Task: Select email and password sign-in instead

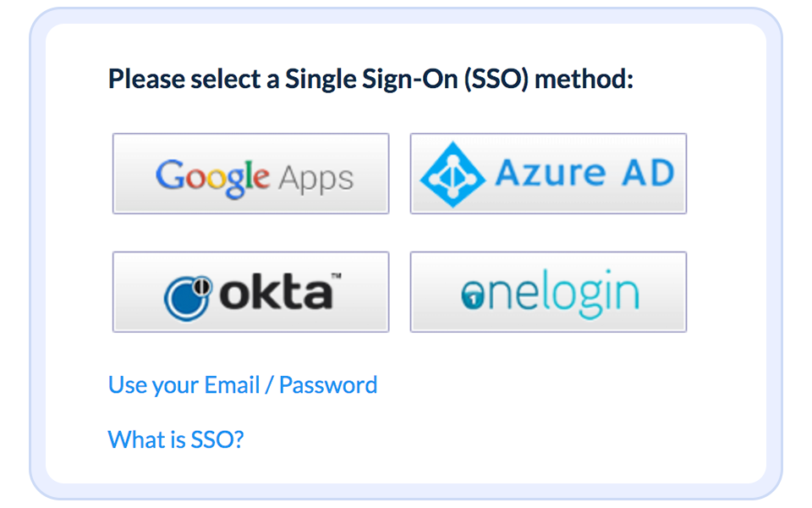Action: pos(242,384)
